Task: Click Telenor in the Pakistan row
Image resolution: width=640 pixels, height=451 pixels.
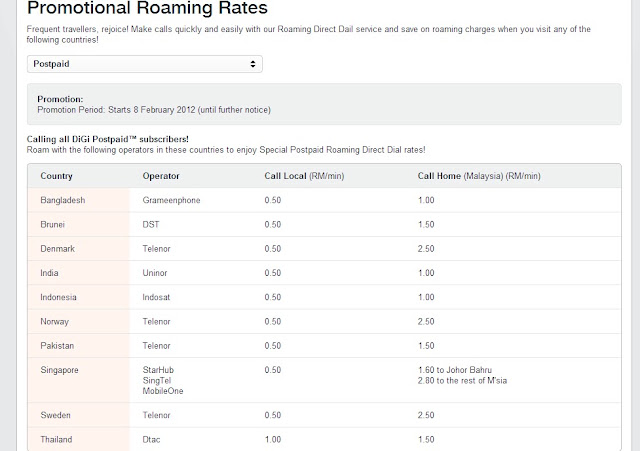Action: [x=156, y=346]
